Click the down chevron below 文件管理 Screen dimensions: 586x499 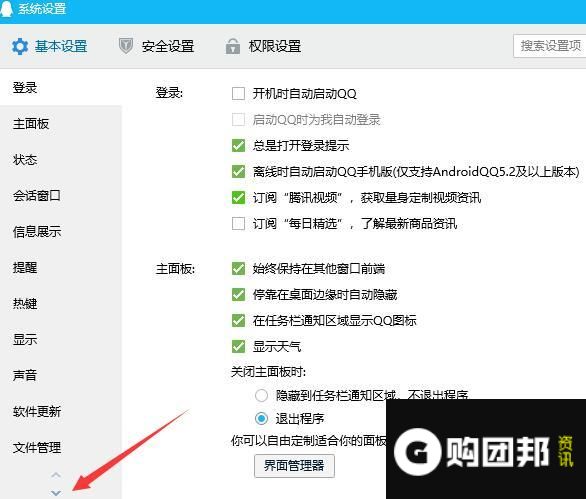[x=56, y=493]
